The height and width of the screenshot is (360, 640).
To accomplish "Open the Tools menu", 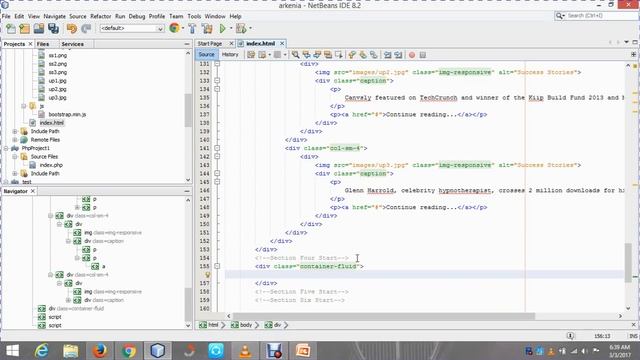I will tap(194, 16).
